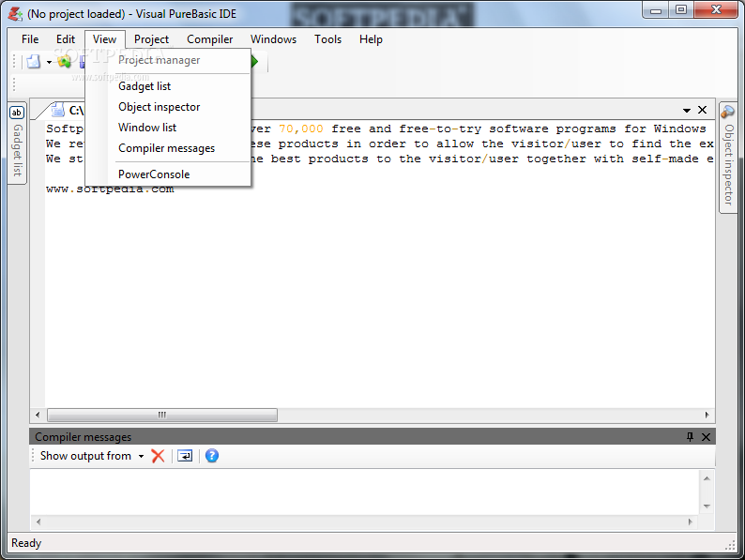Screen dimensions: 745x560
Task: Open the File menu
Action: click(x=30, y=39)
